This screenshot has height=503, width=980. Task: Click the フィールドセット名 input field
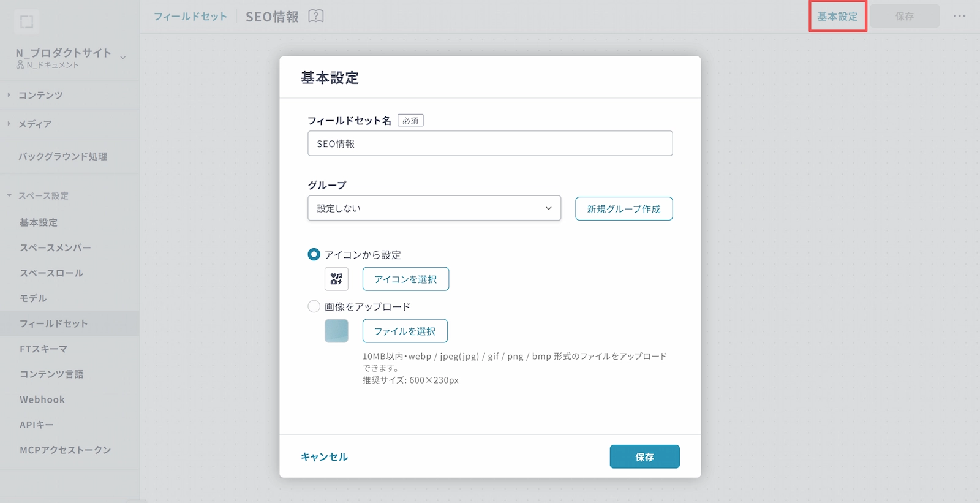point(489,144)
